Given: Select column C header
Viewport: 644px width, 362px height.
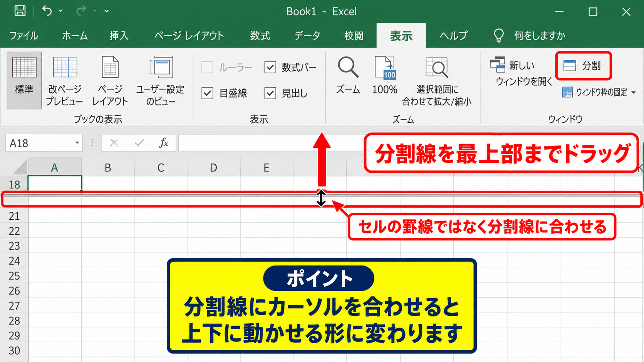Looking at the screenshot, I should pos(161,168).
